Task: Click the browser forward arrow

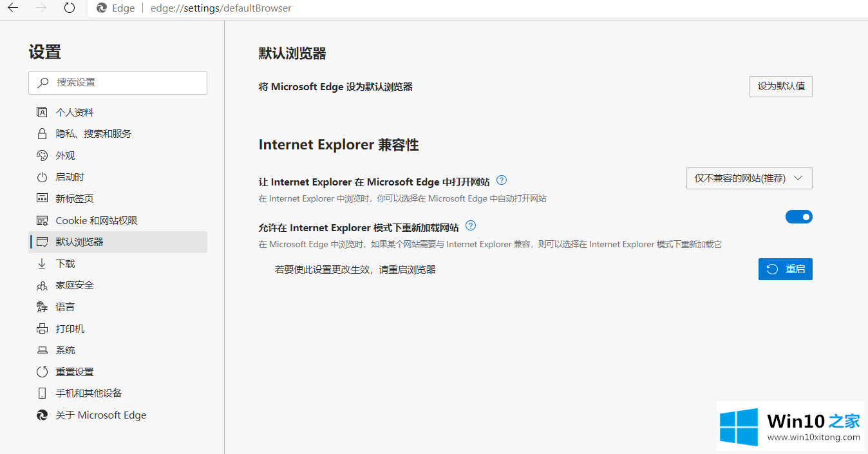Action: [41, 8]
